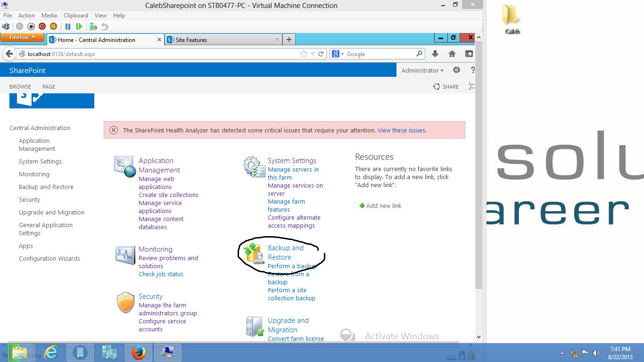Open Configuration Wizards in the left navigation
Screen dimensions: 644x362
50,259
